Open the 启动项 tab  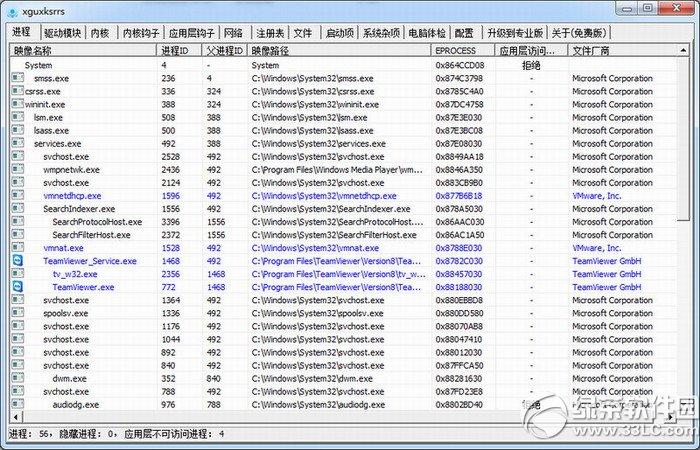[x=339, y=33]
